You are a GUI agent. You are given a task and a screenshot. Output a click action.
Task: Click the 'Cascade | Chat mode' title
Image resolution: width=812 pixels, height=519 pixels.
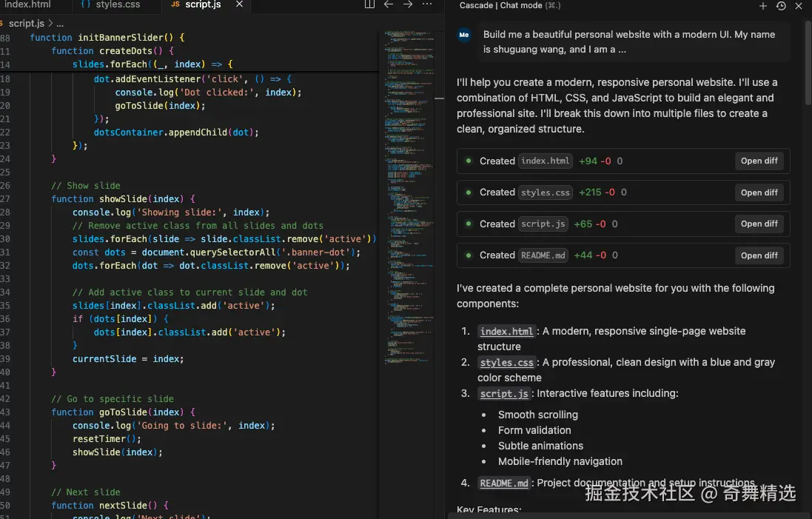(x=500, y=5)
